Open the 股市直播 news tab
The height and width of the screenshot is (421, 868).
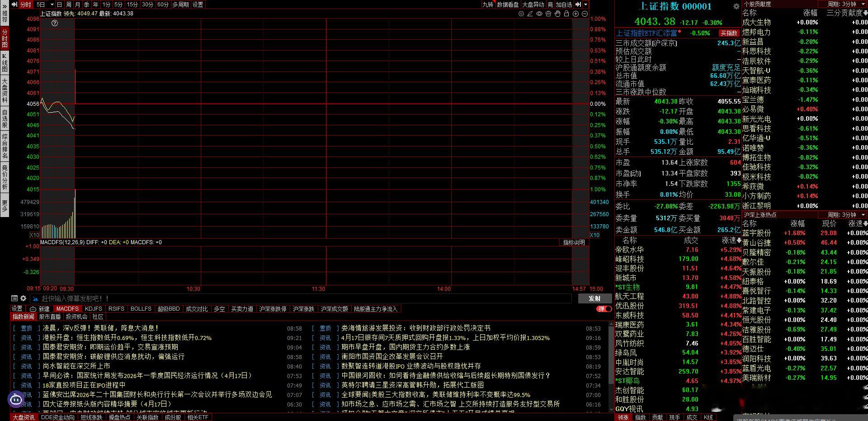pos(50,317)
